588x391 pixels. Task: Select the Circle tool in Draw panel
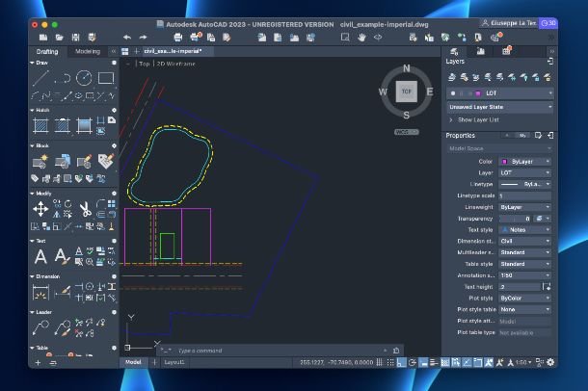[84, 78]
